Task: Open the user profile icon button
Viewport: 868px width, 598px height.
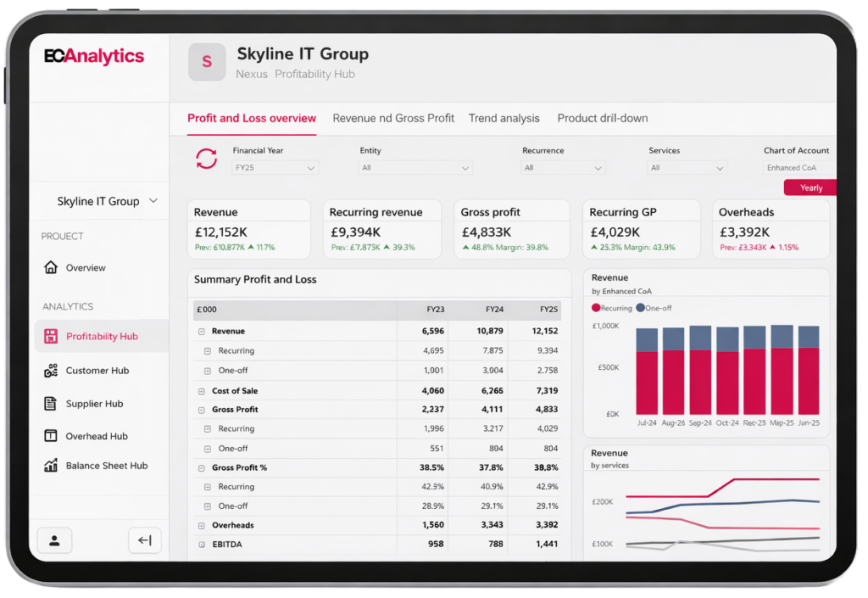Action: click(54, 540)
